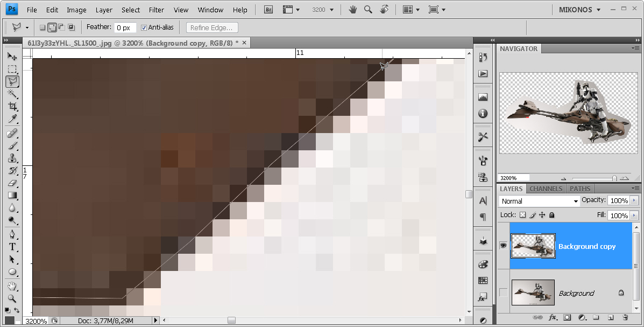Open the Actions panel icon
The image size is (644, 327).
[483, 74]
